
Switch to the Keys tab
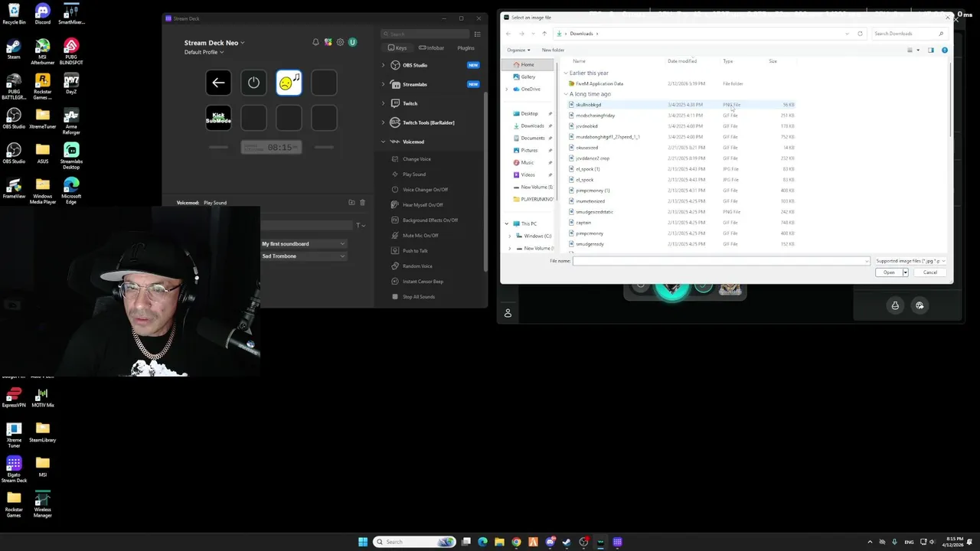coord(397,48)
